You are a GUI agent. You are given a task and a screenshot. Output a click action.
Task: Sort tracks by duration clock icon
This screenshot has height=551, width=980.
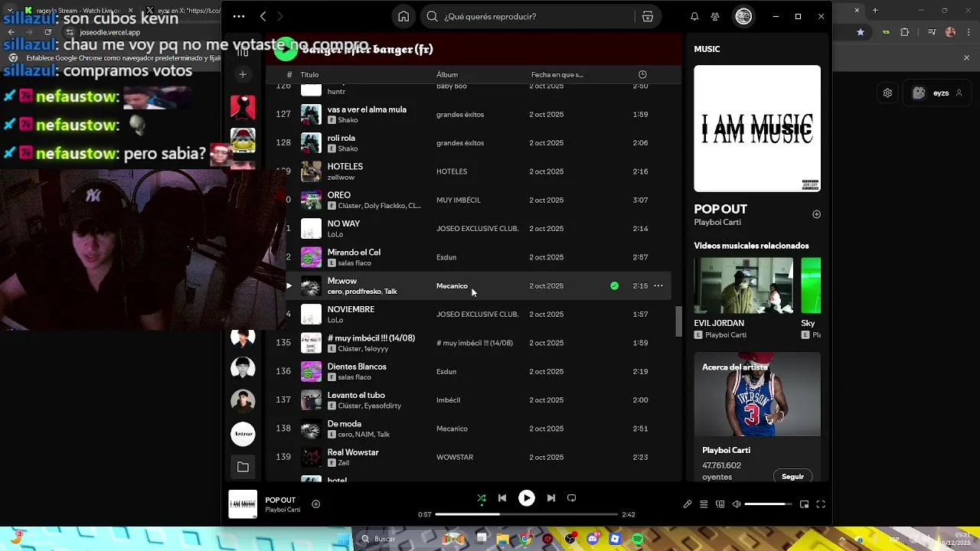point(642,74)
